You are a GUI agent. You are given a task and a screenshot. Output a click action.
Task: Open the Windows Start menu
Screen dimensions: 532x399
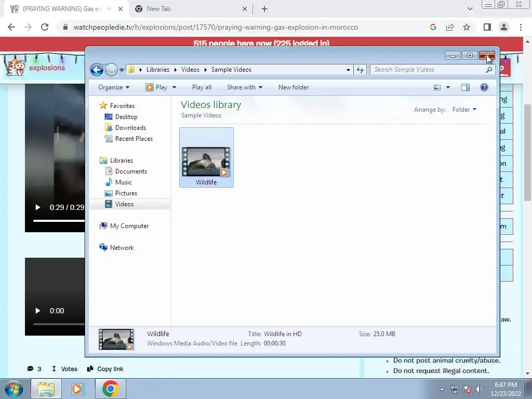click(14, 389)
